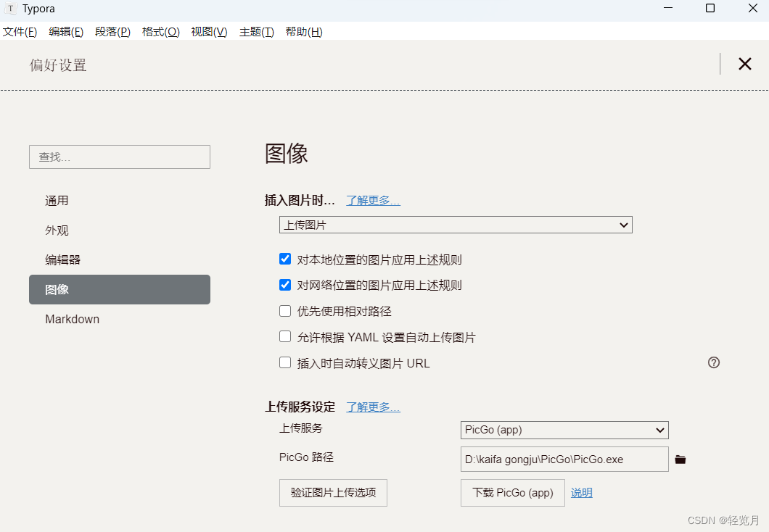This screenshot has height=532, width=769.
Task: Open folder browser icon next to PicGo path
Action: pos(680,460)
